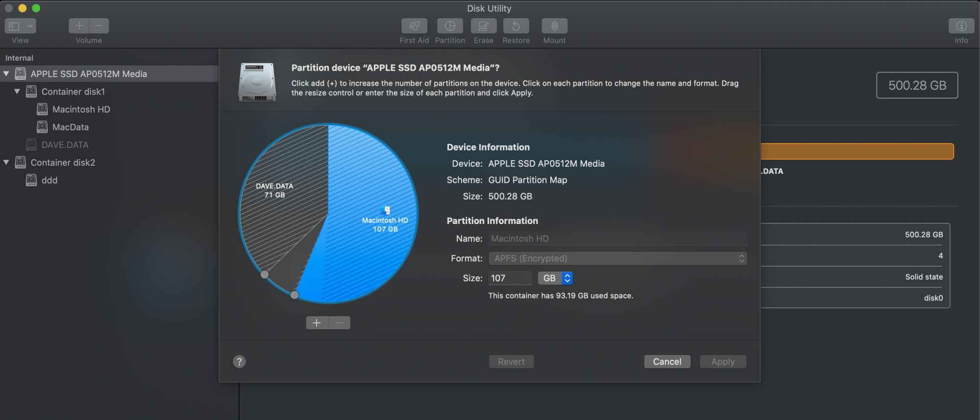Collapse the APPLE SSD AP0512M Media tree

(x=6, y=74)
